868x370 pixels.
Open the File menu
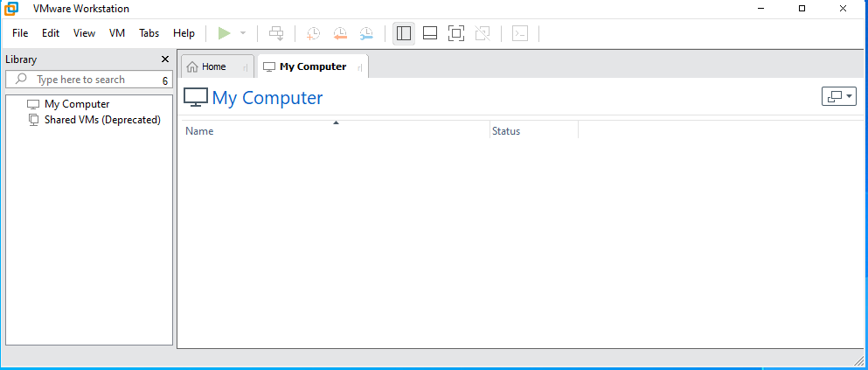tap(20, 33)
